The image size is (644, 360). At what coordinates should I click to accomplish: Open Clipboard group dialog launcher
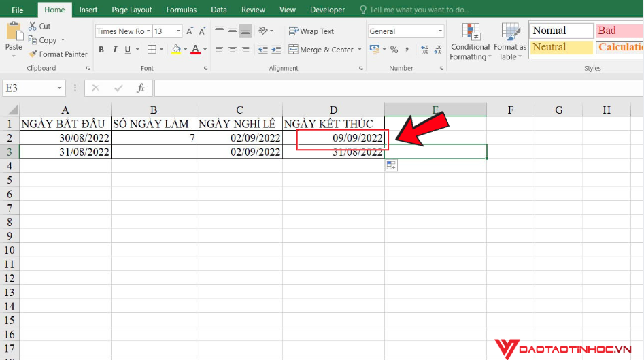tap(88, 69)
